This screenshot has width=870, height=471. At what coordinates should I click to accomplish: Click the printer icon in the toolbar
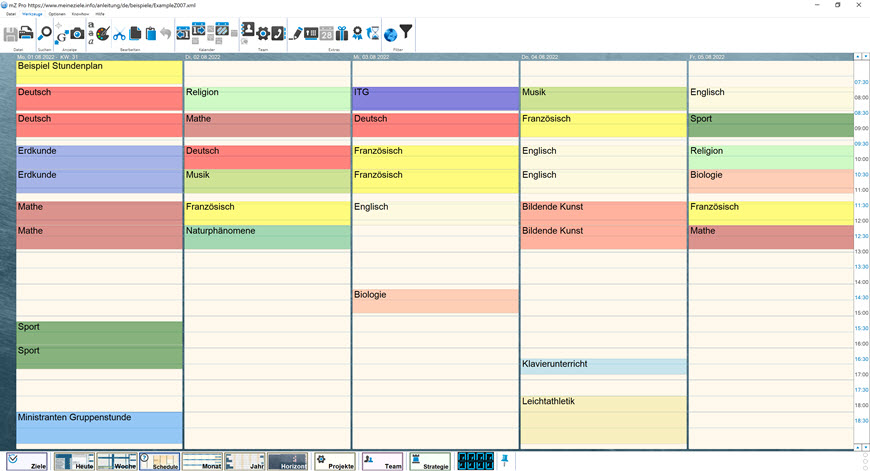pyautogui.click(x=27, y=33)
